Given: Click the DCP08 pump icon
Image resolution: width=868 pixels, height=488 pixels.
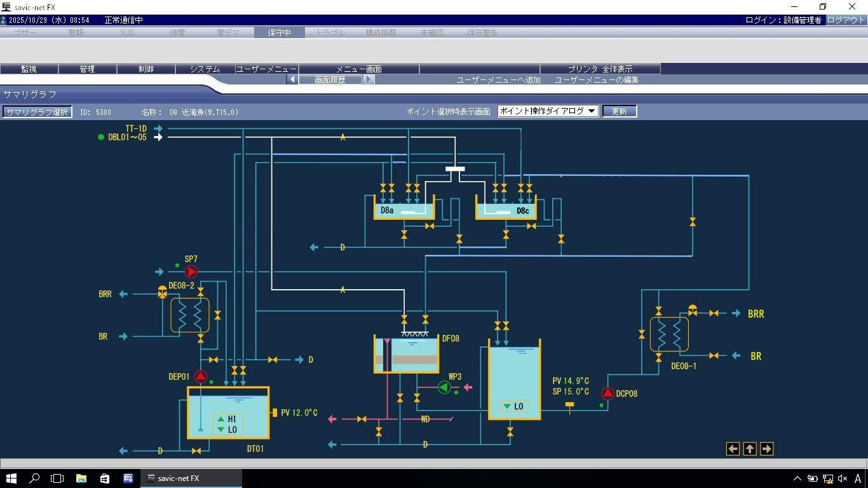Looking at the screenshot, I should (x=607, y=393).
